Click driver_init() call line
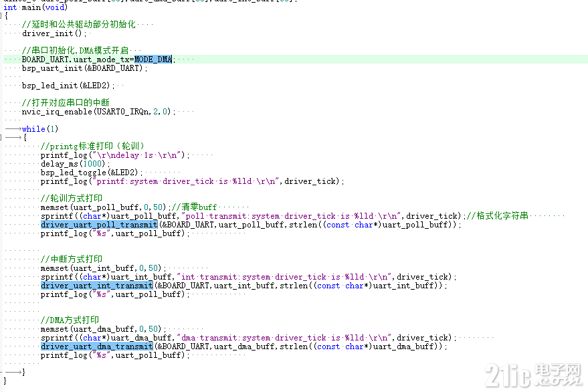The height and width of the screenshot is (392, 588). pyautogui.click(x=54, y=33)
